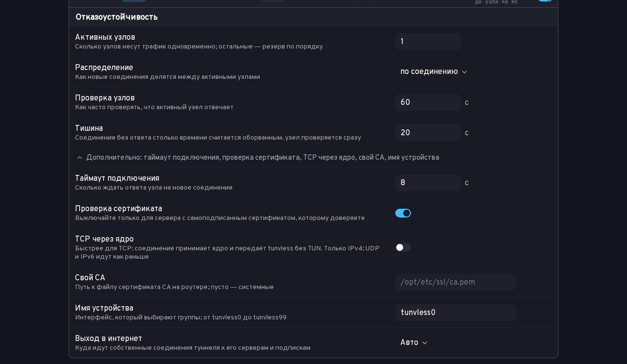Enable the TCP через ядро switch
This screenshot has height=364, width=627.
[403, 247]
